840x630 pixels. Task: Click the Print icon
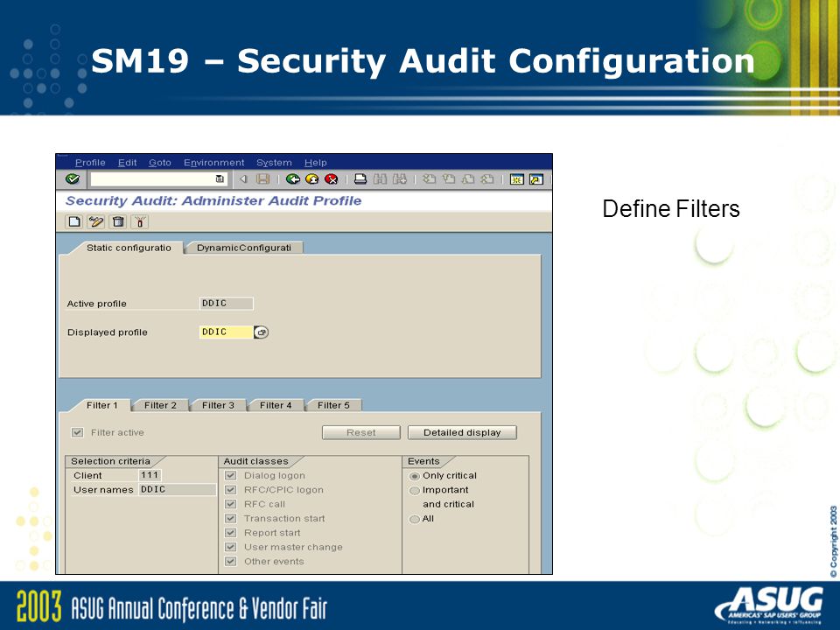coord(360,178)
